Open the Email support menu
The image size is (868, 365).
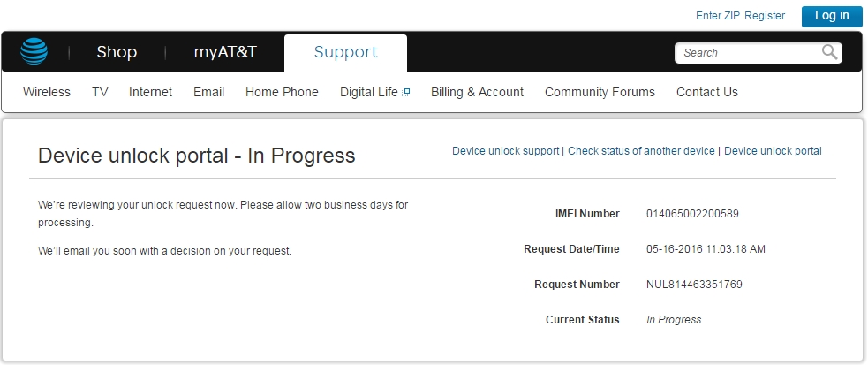[208, 92]
